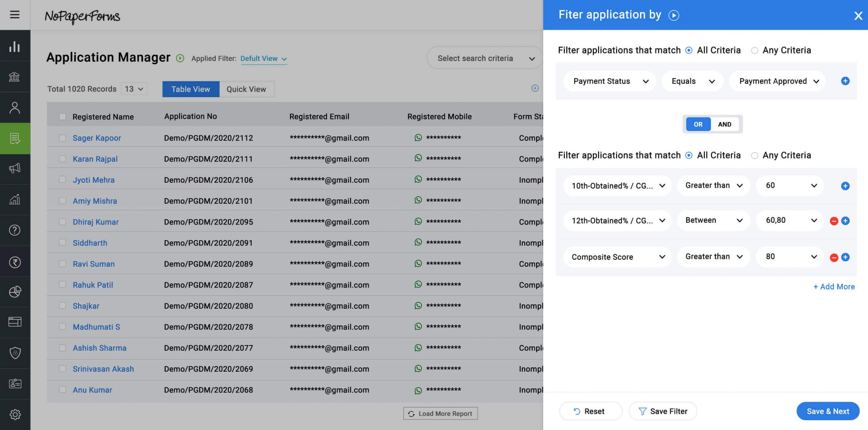The width and height of the screenshot is (868, 430).
Task: Click the WhatsApp icon next to Sager Kapoor's mobile
Action: [x=418, y=138]
